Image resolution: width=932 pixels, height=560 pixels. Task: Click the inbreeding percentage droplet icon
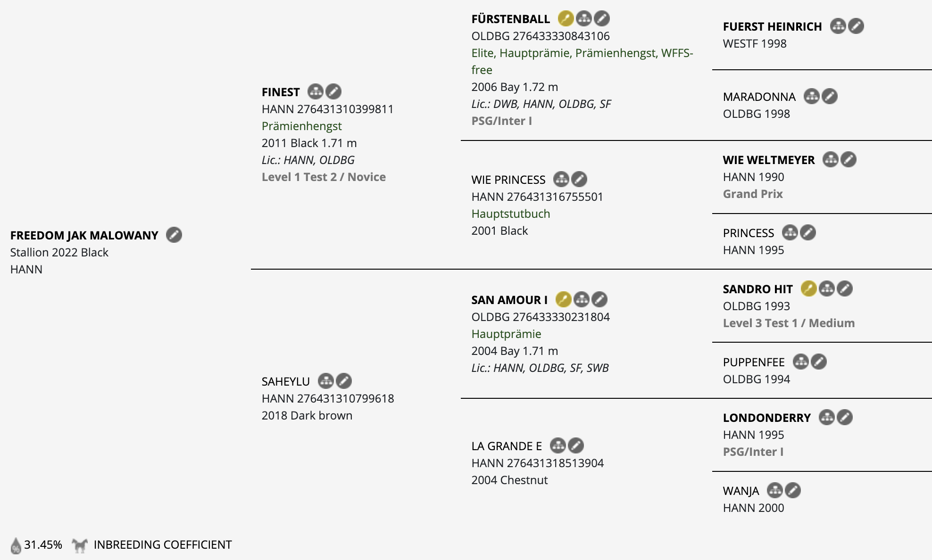point(16,545)
